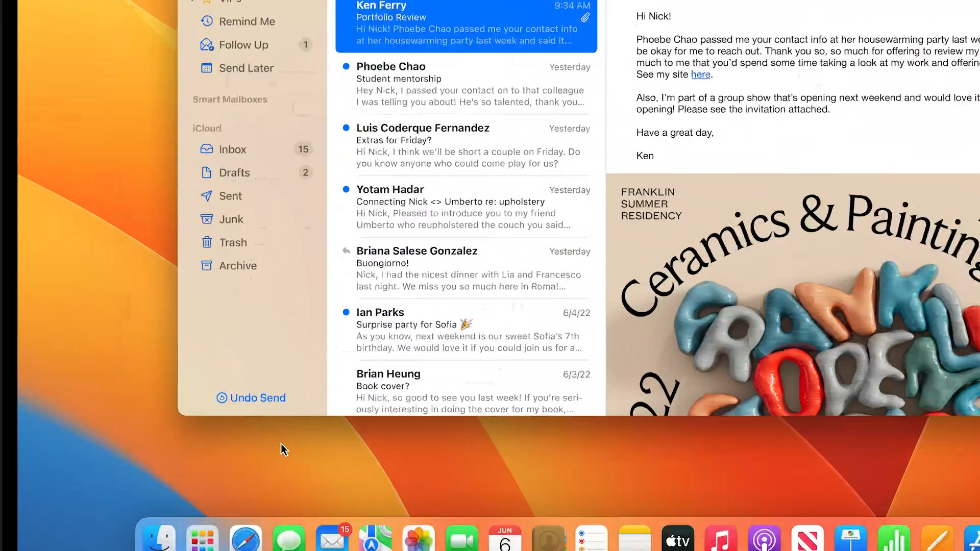Open the Trash mailbox icon
Viewport: 980px width, 551px height.
coord(207,242)
